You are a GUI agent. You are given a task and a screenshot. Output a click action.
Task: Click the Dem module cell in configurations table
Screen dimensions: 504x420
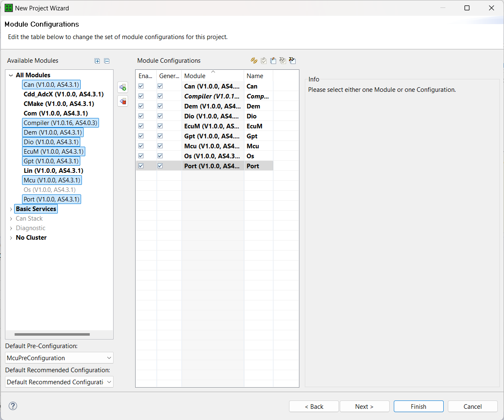[x=212, y=106]
